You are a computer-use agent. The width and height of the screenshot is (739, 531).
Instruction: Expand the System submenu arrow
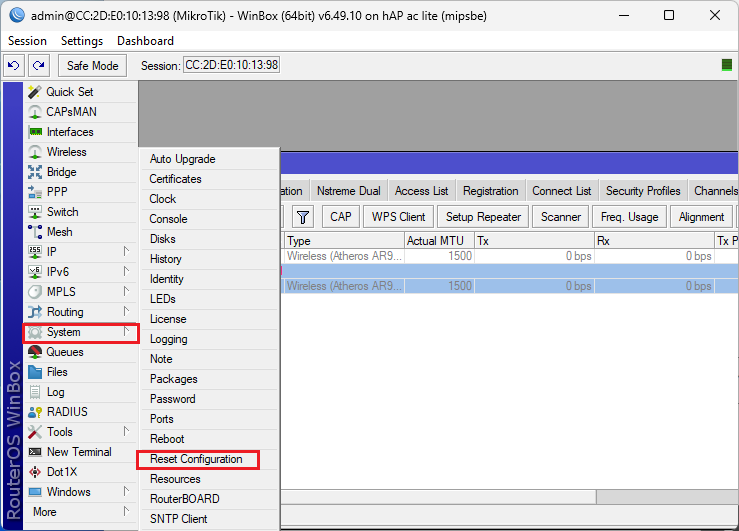tap(126, 331)
